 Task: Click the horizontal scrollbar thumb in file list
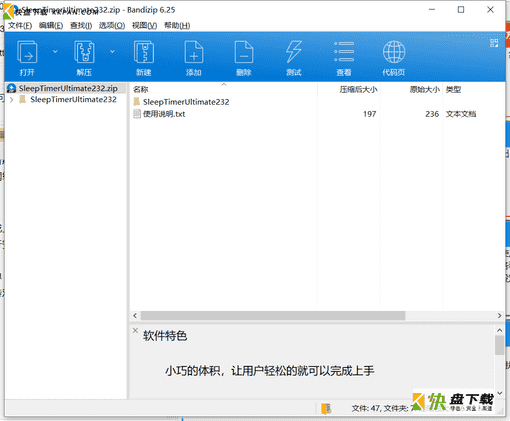273,315
